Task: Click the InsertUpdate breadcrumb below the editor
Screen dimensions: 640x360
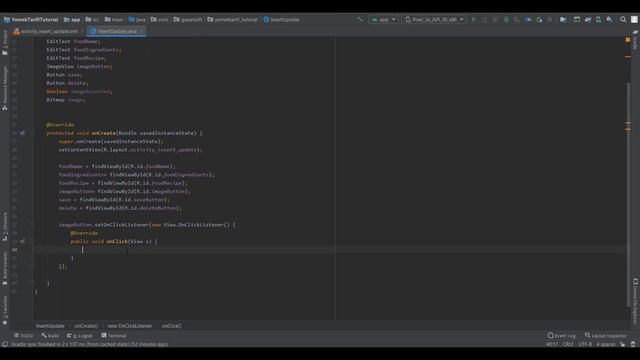Action: point(50,326)
